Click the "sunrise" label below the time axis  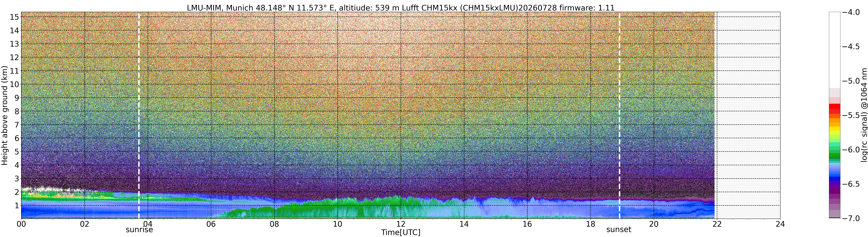click(x=139, y=230)
